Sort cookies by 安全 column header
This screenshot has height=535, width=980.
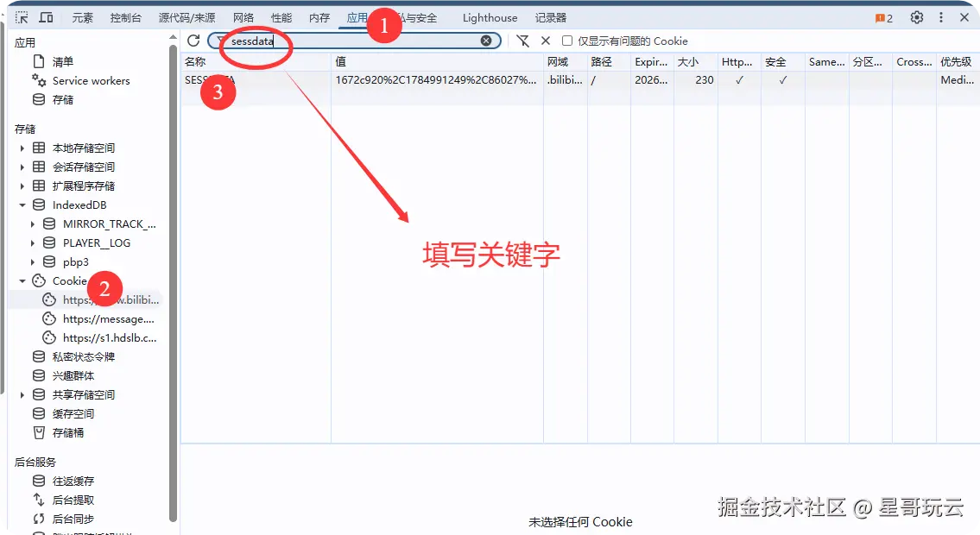[x=782, y=62]
